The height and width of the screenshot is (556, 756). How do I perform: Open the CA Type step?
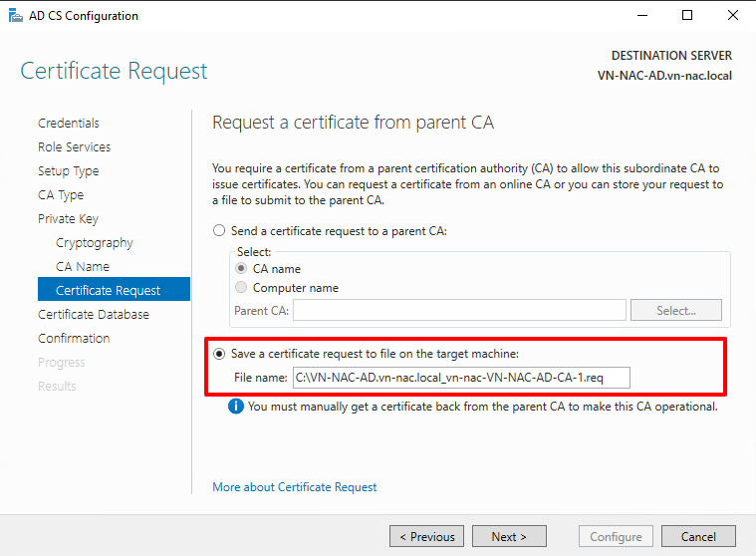[61, 195]
